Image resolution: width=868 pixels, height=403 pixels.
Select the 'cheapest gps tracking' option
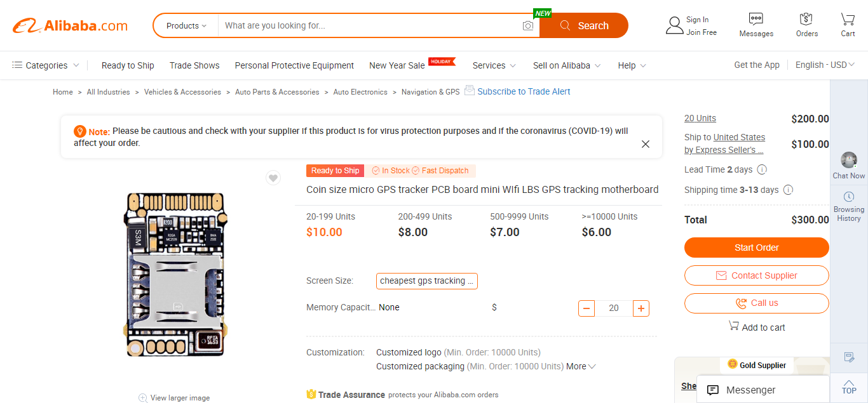click(x=427, y=281)
